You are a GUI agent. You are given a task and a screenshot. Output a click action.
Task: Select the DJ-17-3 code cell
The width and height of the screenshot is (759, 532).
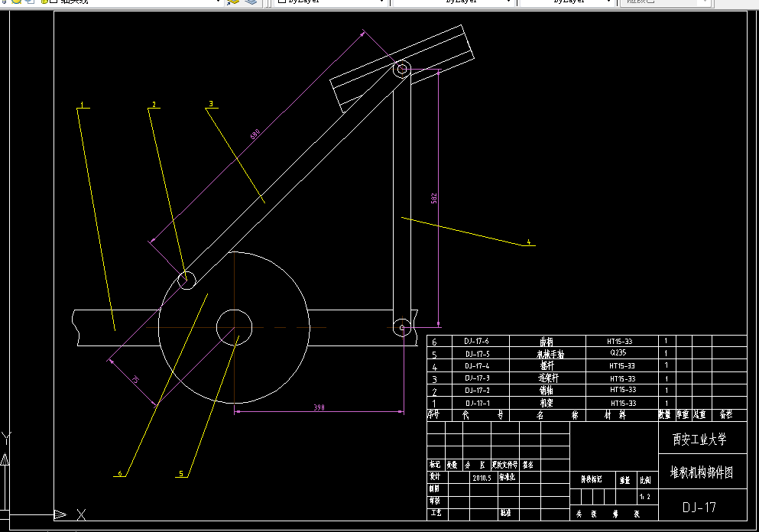[477, 378]
